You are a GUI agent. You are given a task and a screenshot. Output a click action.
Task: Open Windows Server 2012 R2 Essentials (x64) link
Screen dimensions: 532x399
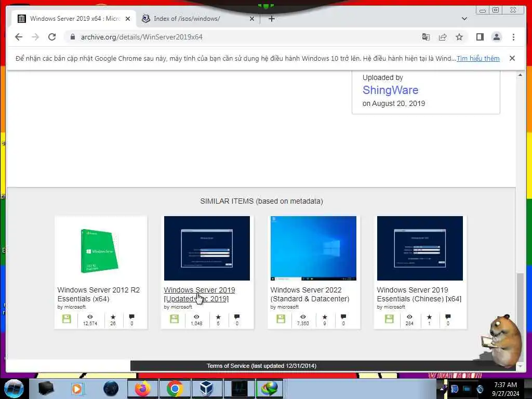(x=98, y=294)
